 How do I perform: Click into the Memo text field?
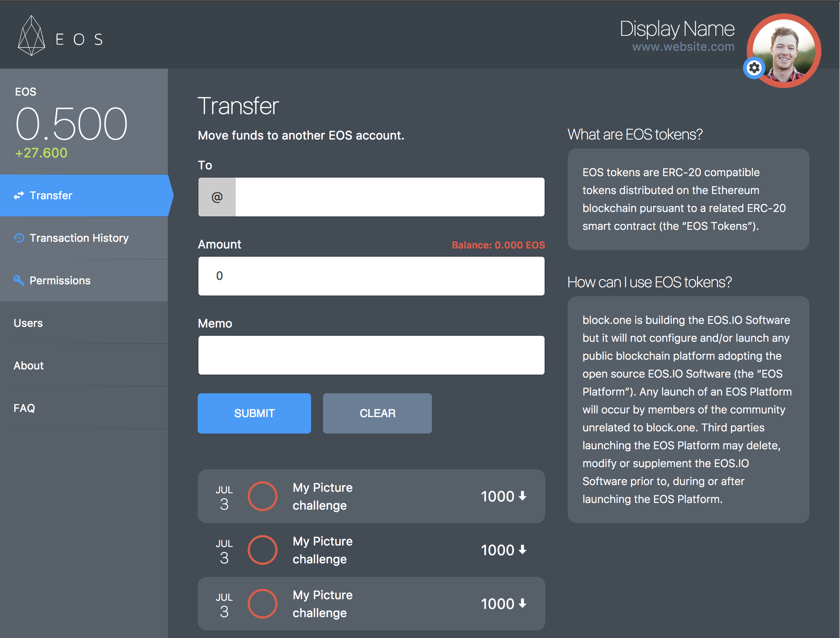tap(371, 355)
